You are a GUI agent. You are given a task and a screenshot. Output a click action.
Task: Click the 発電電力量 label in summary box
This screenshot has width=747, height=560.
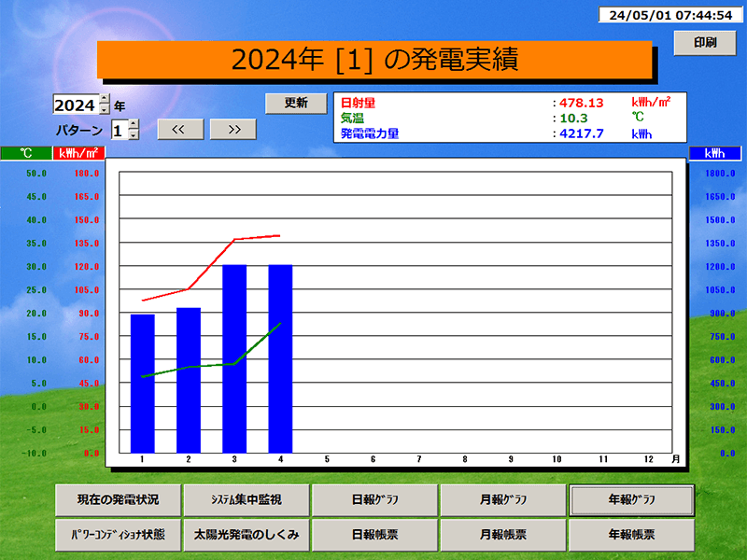370,133
